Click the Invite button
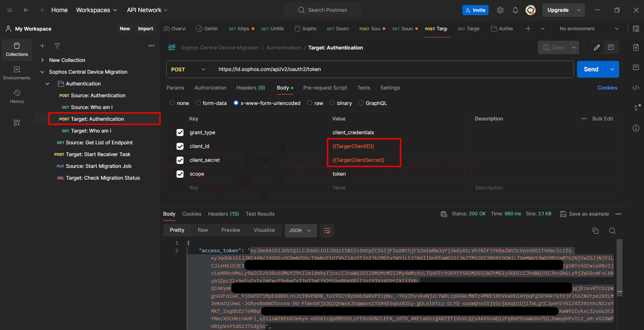Viewport: 644px width, 330px height. tap(475, 10)
